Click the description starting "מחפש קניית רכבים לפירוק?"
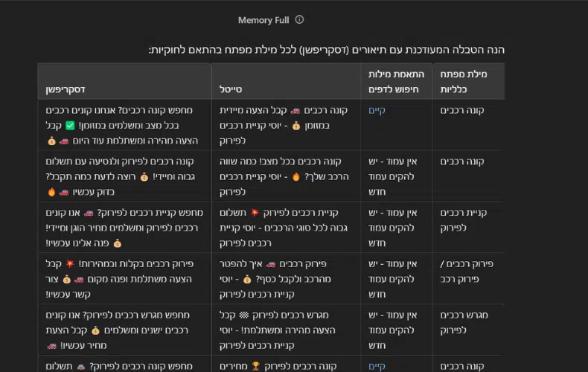This screenshot has height=372, width=588. click(x=119, y=228)
